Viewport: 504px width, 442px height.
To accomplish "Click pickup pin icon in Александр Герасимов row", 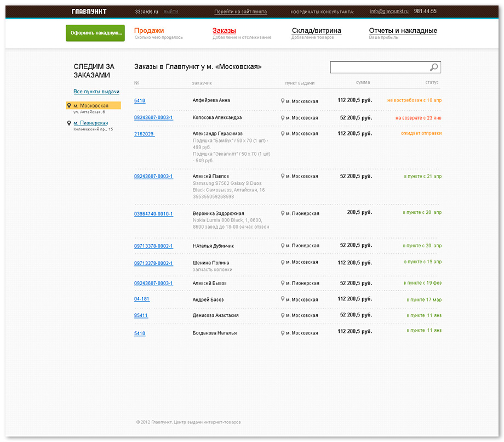I will pos(282,133).
